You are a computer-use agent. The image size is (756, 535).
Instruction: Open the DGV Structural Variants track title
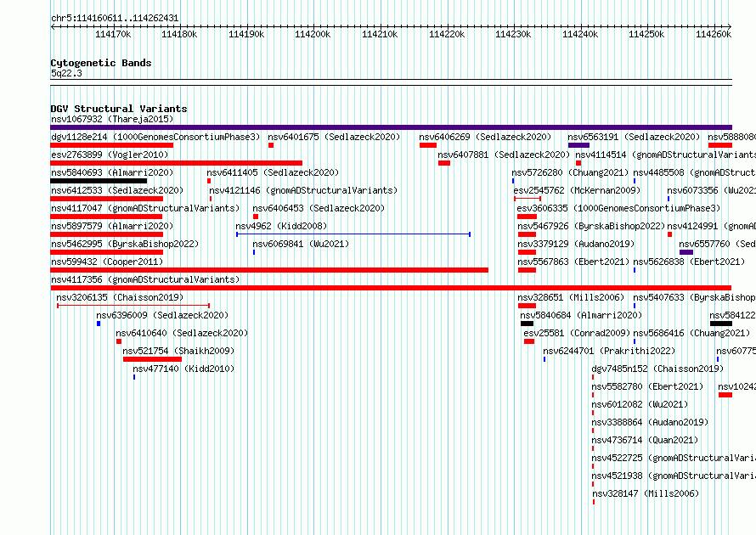tap(119, 109)
